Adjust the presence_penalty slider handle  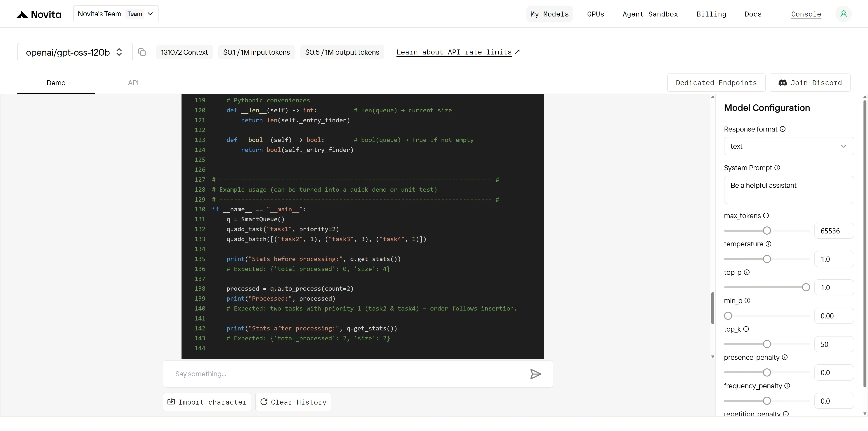(x=767, y=373)
